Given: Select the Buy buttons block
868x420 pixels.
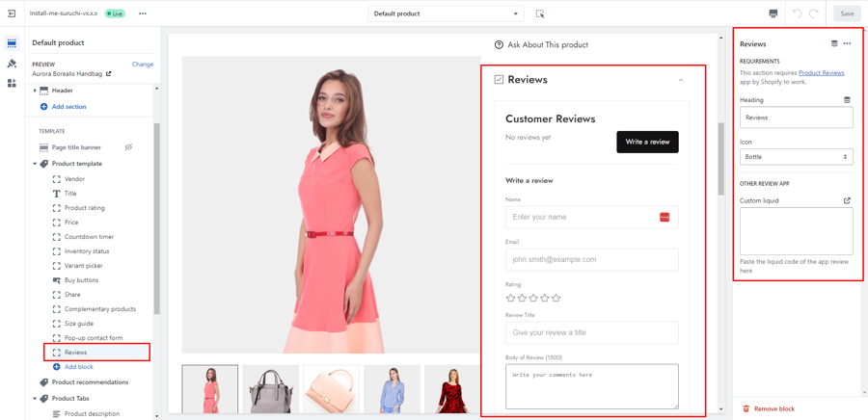Looking at the screenshot, I should tap(81, 280).
